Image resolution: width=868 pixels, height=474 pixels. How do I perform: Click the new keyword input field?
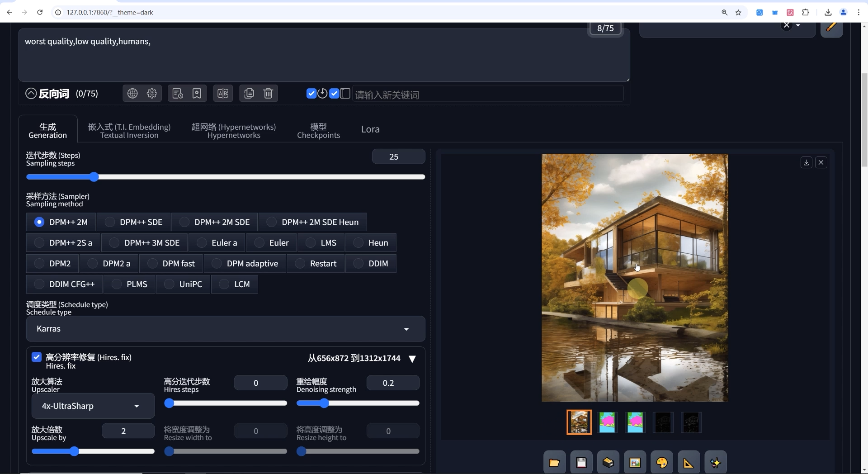[x=487, y=95]
